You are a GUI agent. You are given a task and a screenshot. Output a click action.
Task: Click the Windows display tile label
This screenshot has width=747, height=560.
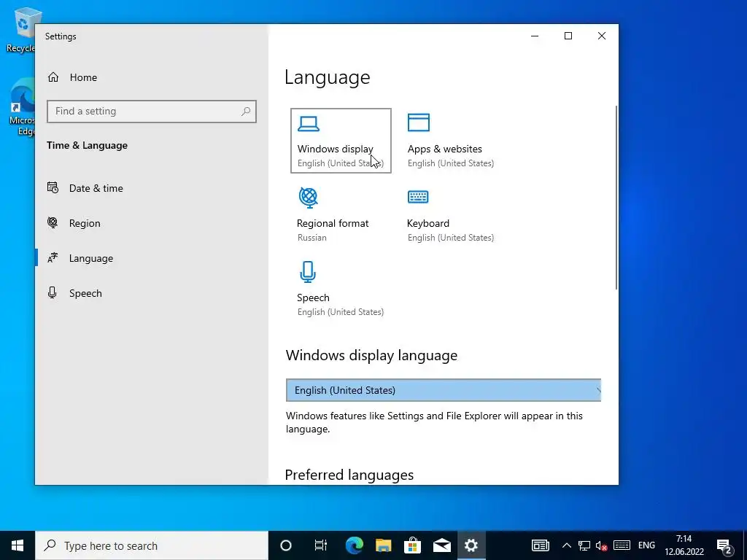[336, 149]
